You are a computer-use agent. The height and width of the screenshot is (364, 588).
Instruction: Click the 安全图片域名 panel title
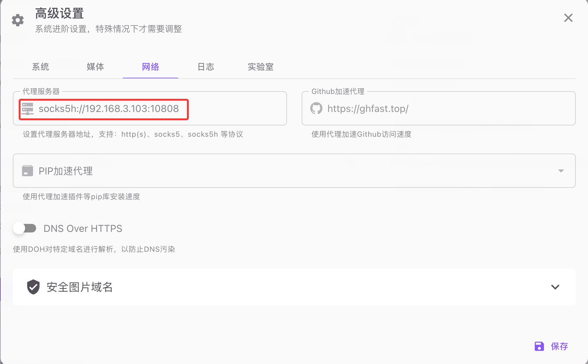point(80,287)
